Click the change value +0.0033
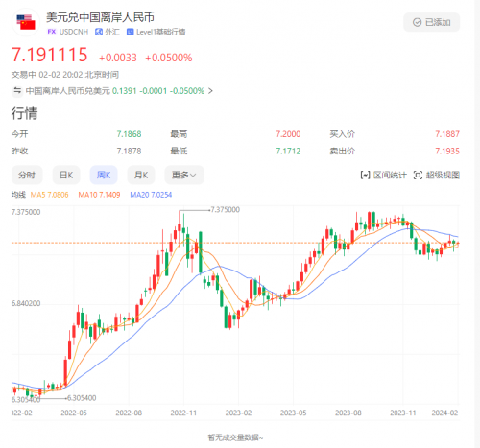The image size is (480, 448). tap(118, 58)
